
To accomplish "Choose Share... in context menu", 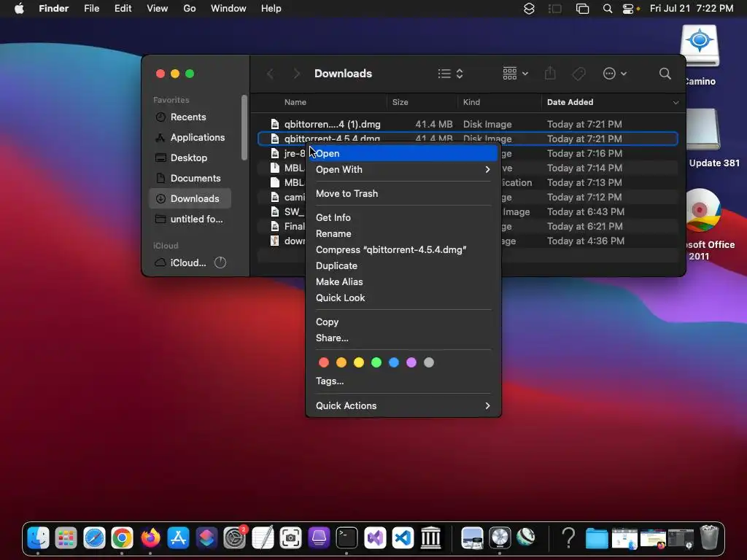I will [403, 338].
